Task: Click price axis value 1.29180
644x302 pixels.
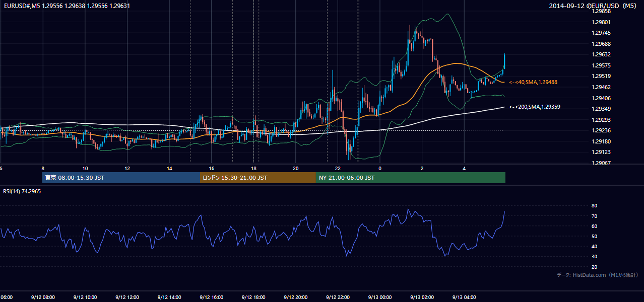Action: (x=601, y=141)
